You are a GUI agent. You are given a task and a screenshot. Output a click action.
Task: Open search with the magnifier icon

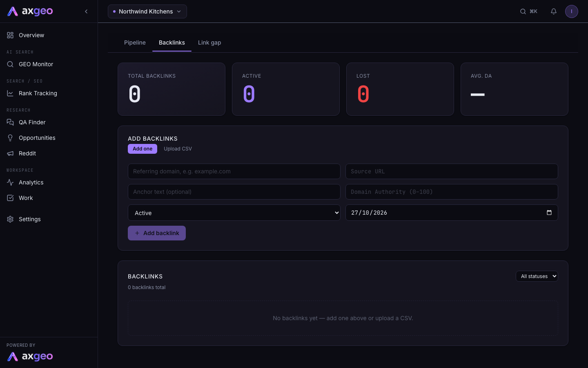[x=523, y=11]
